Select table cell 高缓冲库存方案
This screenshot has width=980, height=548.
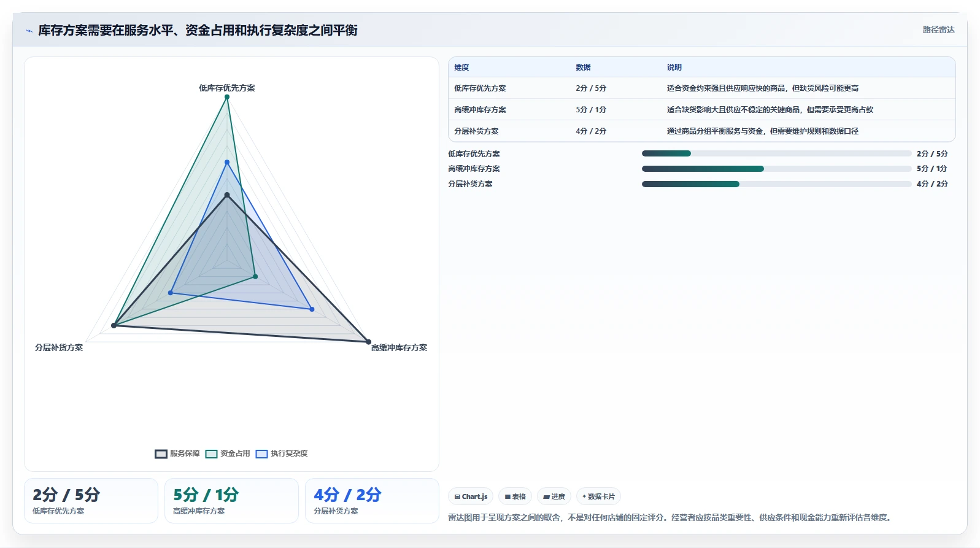(x=480, y=110)
